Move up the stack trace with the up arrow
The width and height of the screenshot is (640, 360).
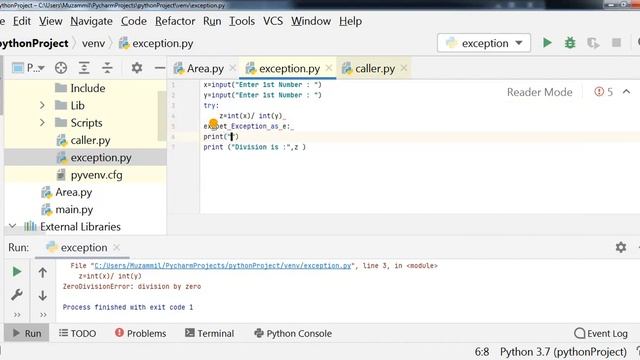42,273
